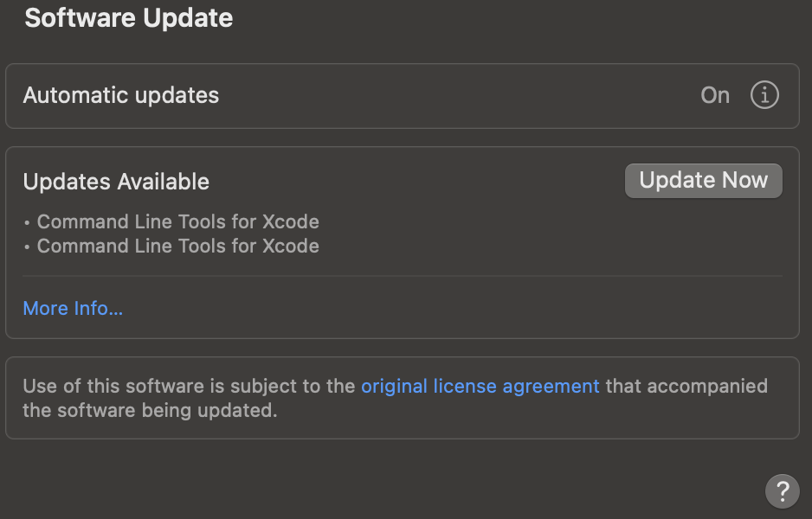
Task: Open the More Info… link
Action: 73,309
